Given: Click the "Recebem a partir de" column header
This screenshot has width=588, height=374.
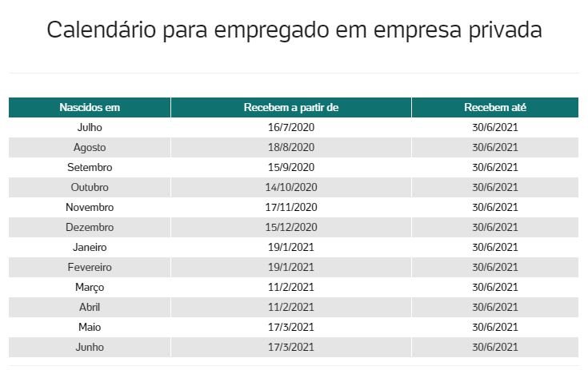Looking at the screenshot, I should tap(291, 107).
